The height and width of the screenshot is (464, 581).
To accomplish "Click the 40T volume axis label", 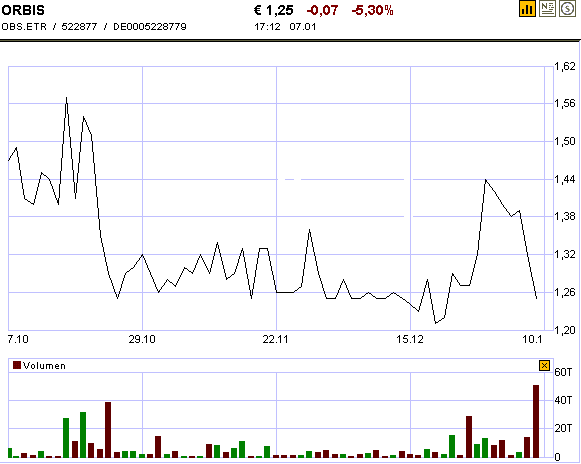I will coord(563,400).
